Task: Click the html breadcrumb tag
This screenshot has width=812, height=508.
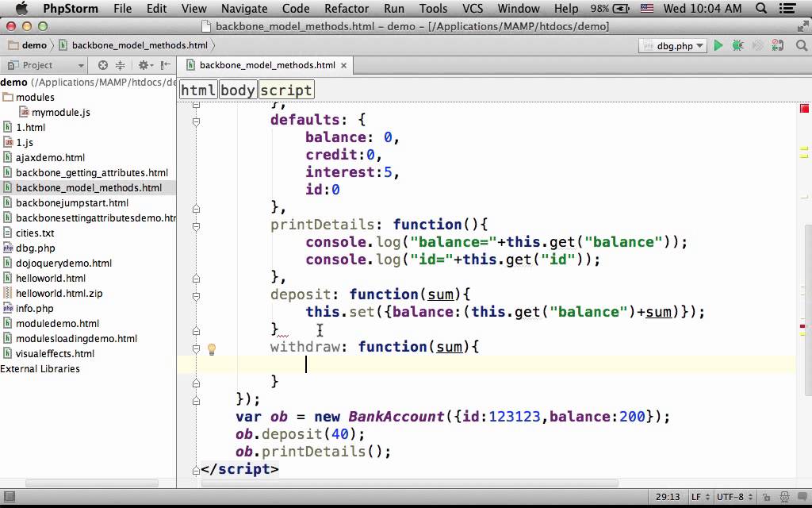Action: pos(197,90)
